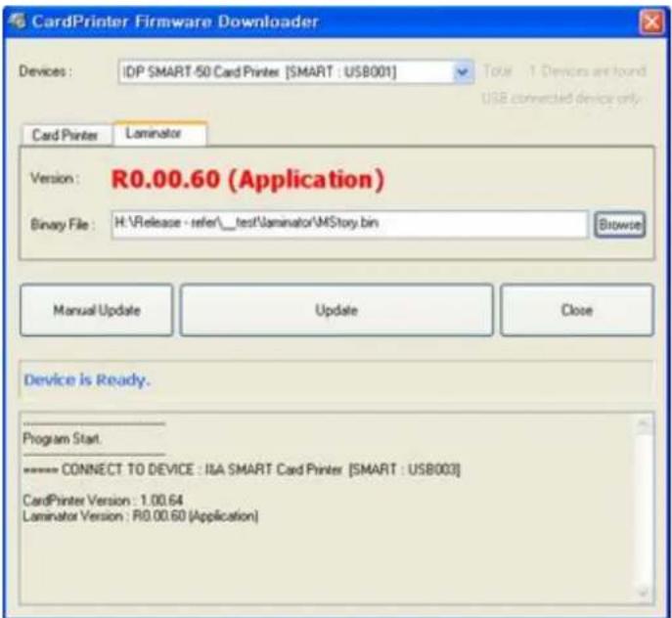Click the CardPrinter Firmware Downloader title icon

[x=18, y=21]
